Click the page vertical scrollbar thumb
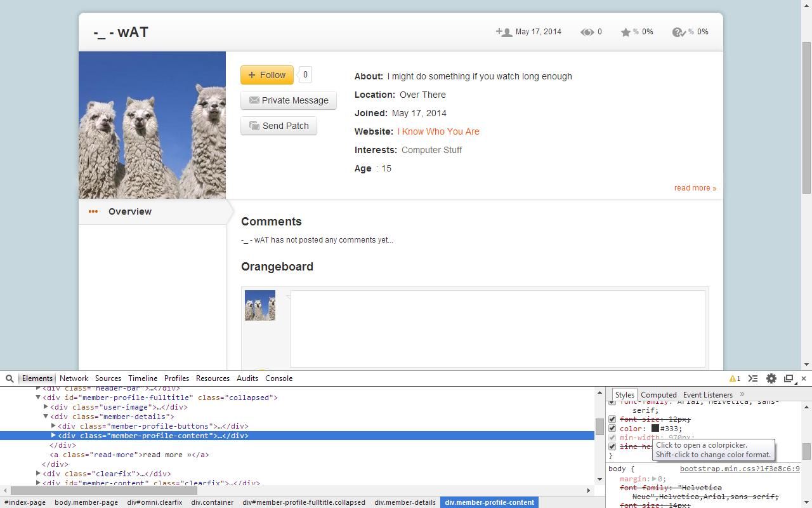 tap(807, 117)
